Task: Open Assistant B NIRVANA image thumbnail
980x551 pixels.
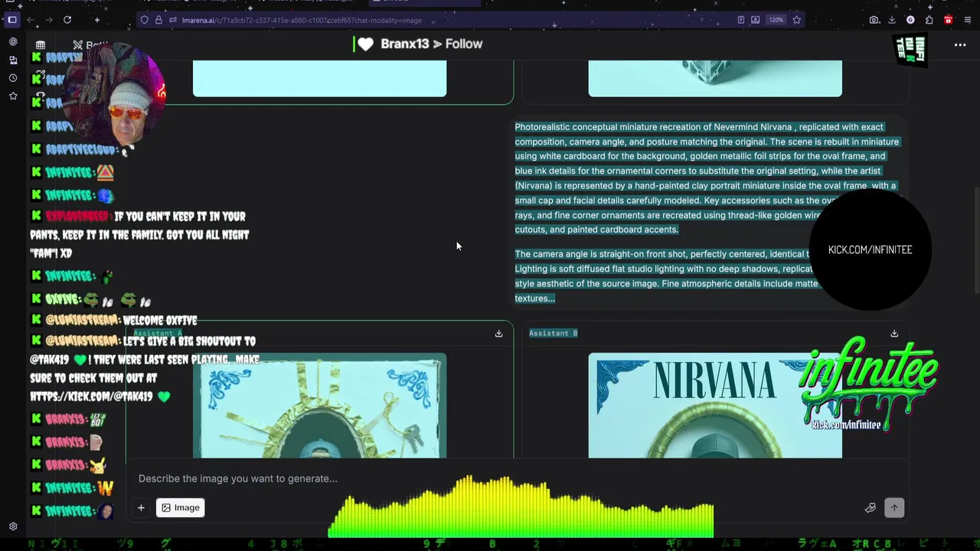Action: coord(715,406)
